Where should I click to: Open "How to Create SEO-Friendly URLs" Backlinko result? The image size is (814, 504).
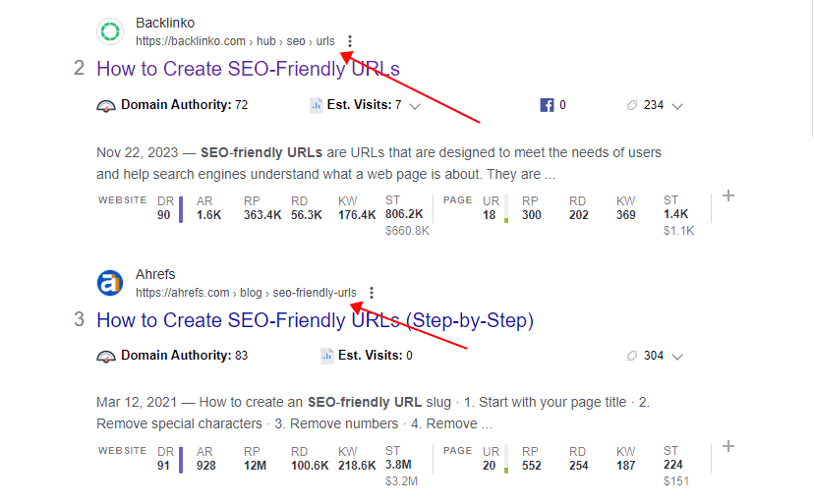[x=248, y=69]
